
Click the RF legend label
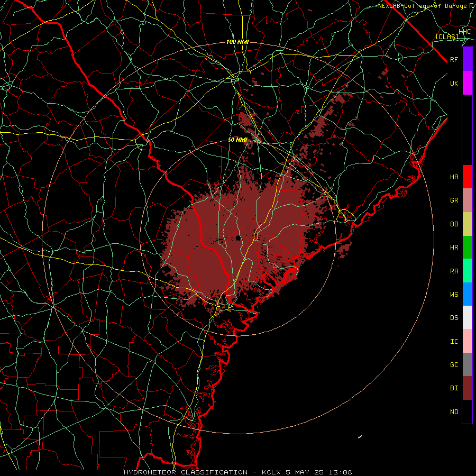click(x=454, y=59)
